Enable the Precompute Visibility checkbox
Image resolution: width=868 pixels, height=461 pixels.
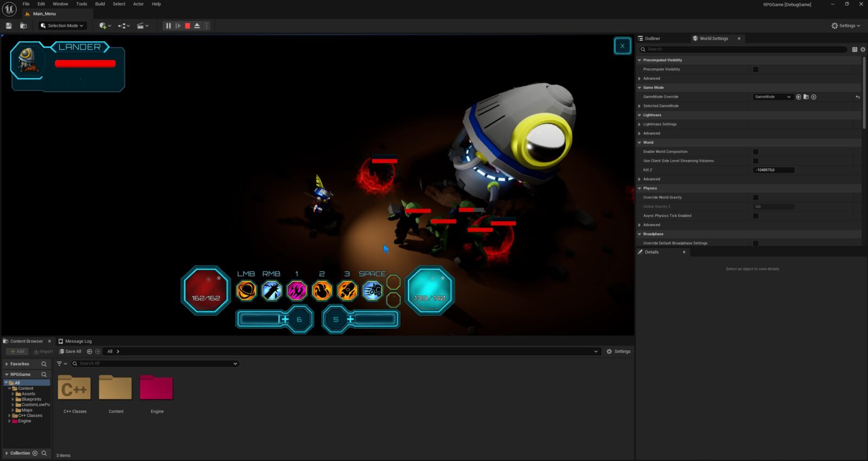(756, 69)
